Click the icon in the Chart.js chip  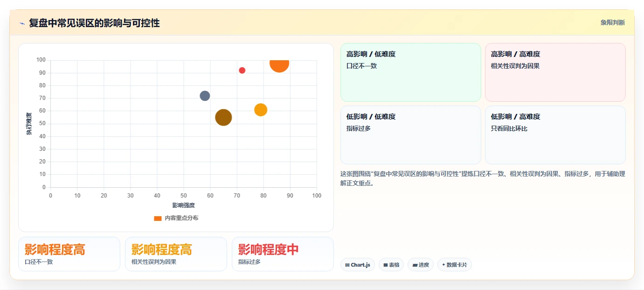point(347,265)
